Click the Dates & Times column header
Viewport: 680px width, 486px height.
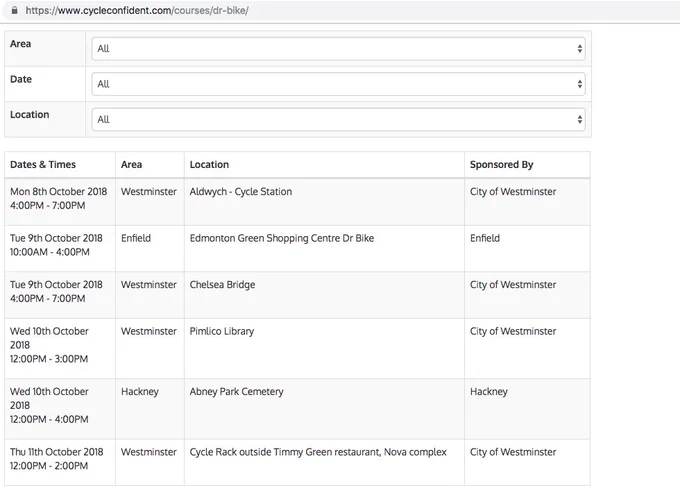coord(43,165)
